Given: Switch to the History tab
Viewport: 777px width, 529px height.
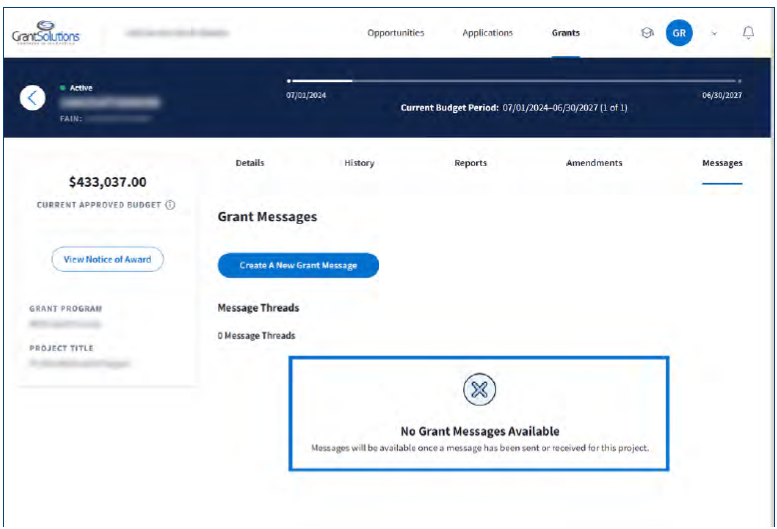Looking at the screenshot, I should point(359,163).
